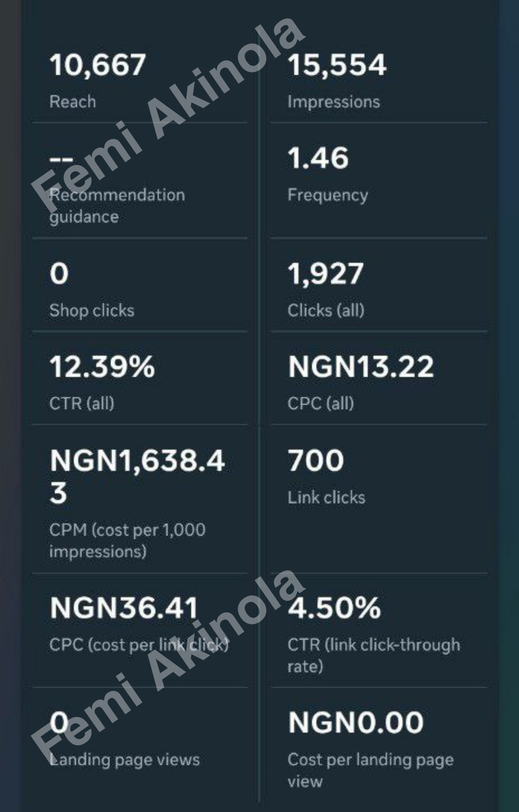Click the NGN36.41 cost per link click value

(x=124, y=608)
